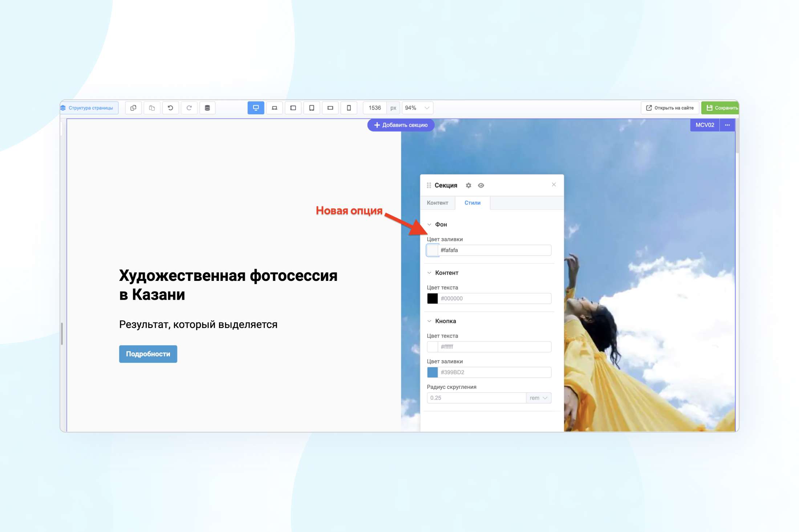Add a new section
Viewport: 799px width, 532px height.
[401, 125]
